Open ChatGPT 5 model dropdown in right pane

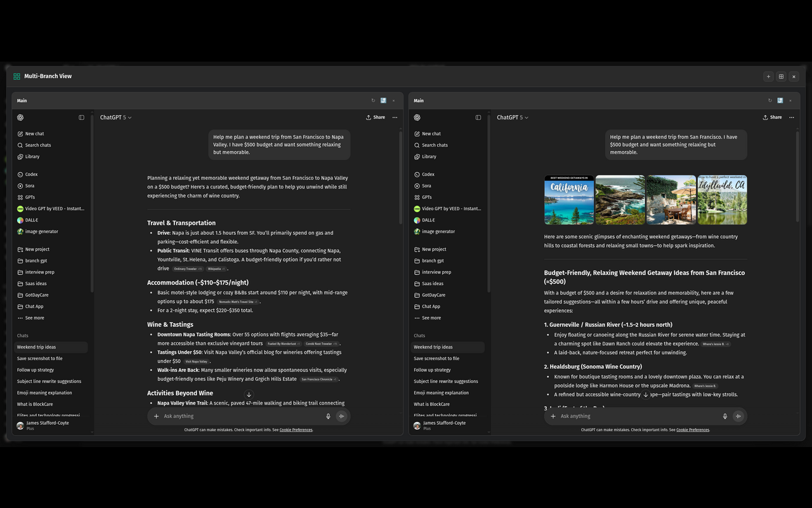pyautogui.click(x=513, y=117)
